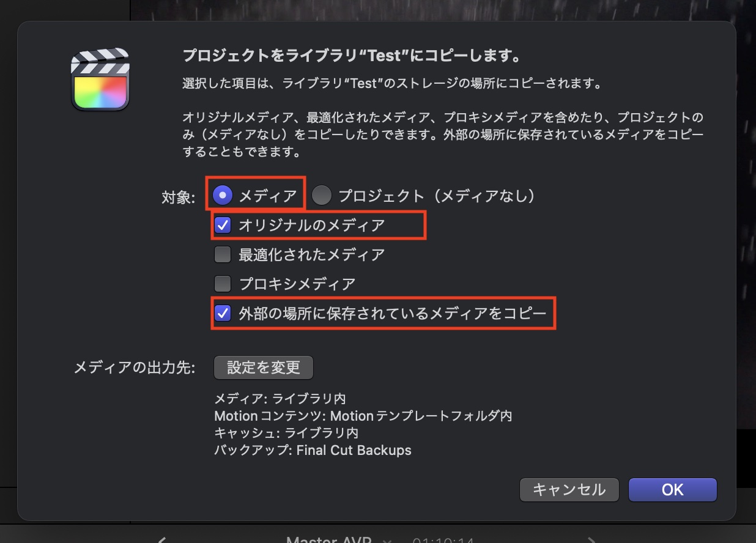This screenshot has height=543, width=756.
Task: Click the Master AVR project title
Action: pos(329,539)
